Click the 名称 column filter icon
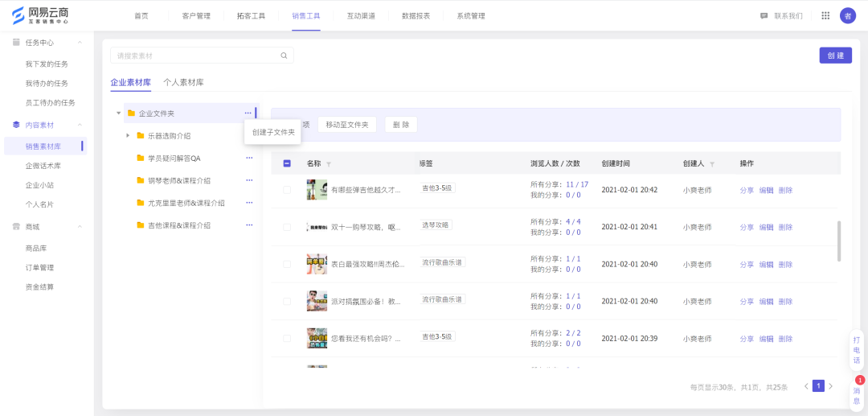The height and width of the screenshot is (416, 868). [328, 164]
